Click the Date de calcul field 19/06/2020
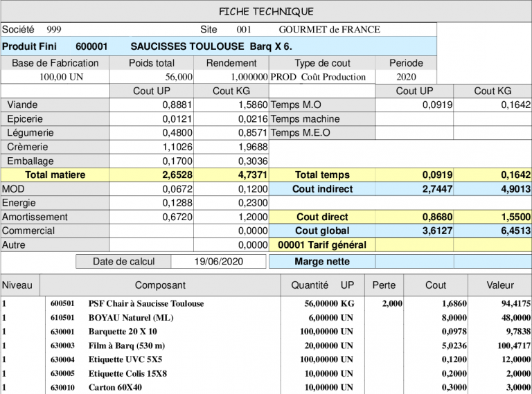 point(218,262)
